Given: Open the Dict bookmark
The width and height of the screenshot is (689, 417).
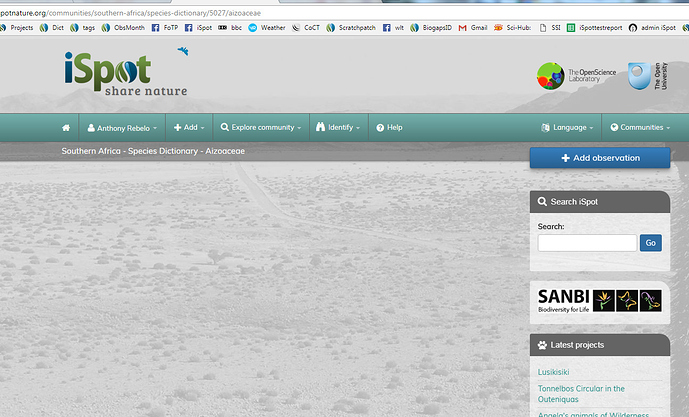Looking at the screenshot, I should 52,28.
